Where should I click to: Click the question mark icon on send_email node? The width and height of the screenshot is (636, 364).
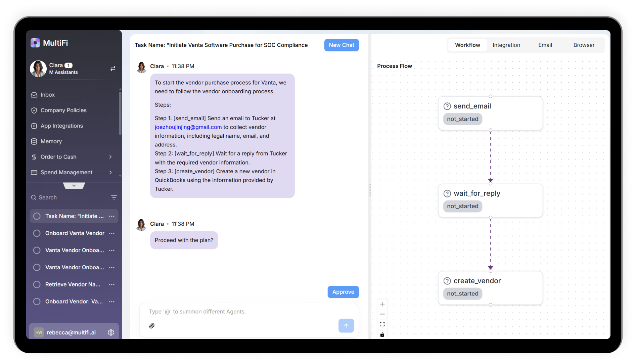[x=447, y=106]
